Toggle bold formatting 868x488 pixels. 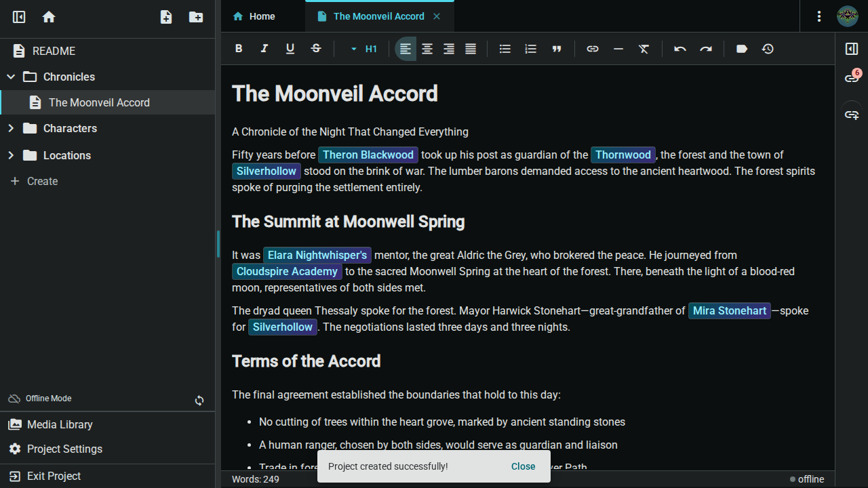pyautogui.click(x=238, y=48)
